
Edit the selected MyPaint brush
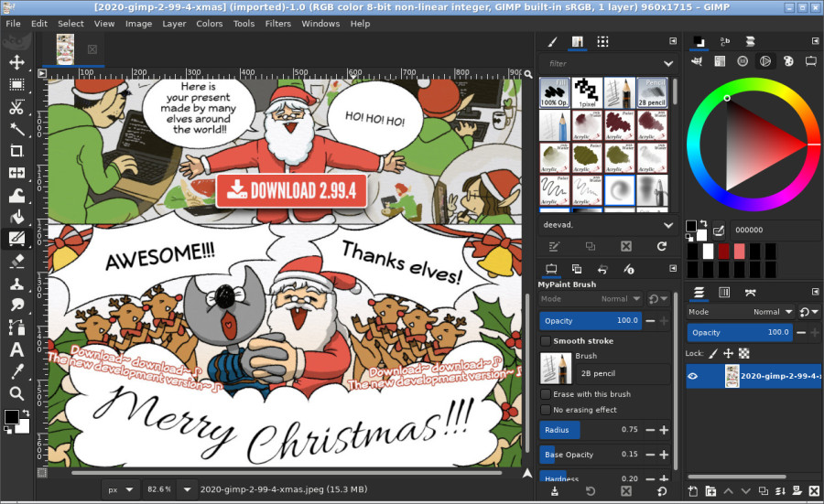554,246
